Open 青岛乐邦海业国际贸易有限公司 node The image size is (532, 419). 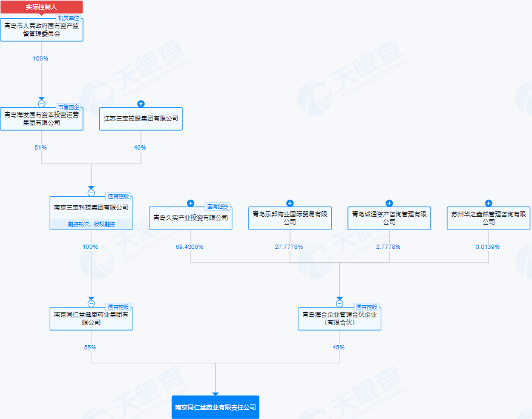[290, 218]
